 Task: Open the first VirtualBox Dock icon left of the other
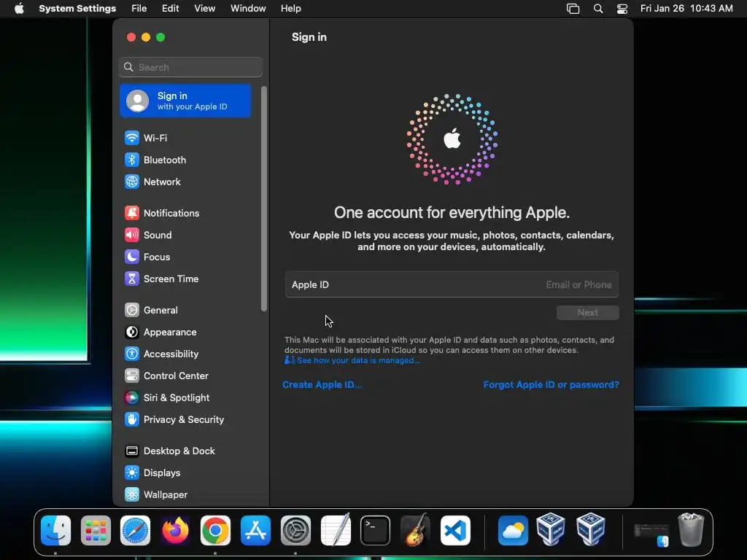(551, 529)
